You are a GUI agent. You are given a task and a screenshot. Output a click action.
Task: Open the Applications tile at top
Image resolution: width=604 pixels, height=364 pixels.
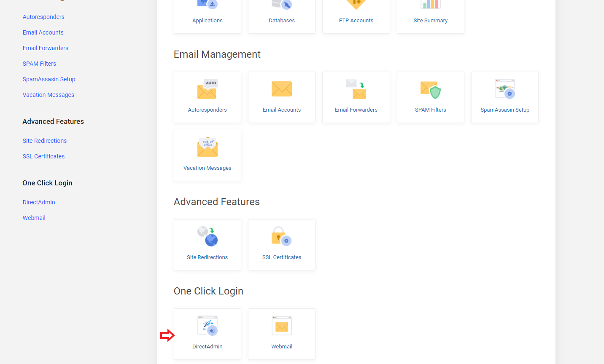(207, 13)
